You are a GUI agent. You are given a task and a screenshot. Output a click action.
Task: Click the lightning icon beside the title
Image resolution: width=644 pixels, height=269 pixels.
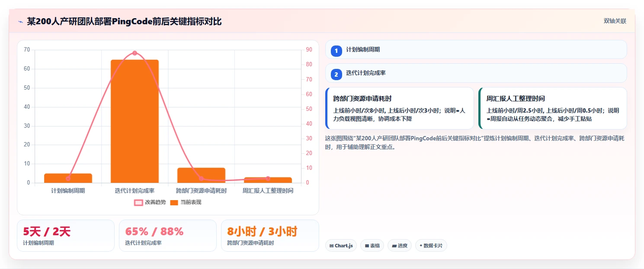20,22
